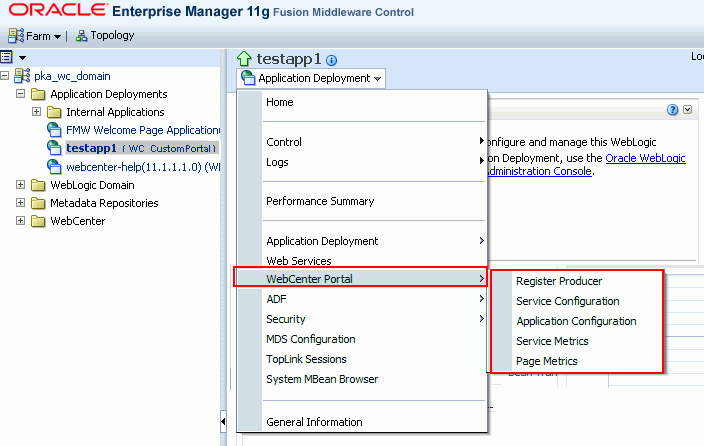Open the tree view options dropdown arrow
This screenshot has height=446, width=704.
(x=22, y=57)
